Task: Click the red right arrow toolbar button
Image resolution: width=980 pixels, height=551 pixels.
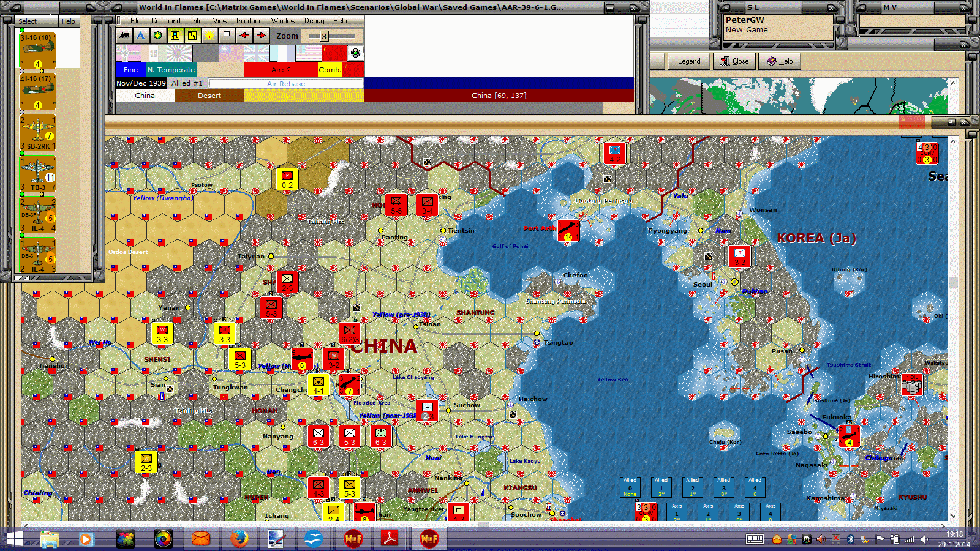Action: point(261,36)
